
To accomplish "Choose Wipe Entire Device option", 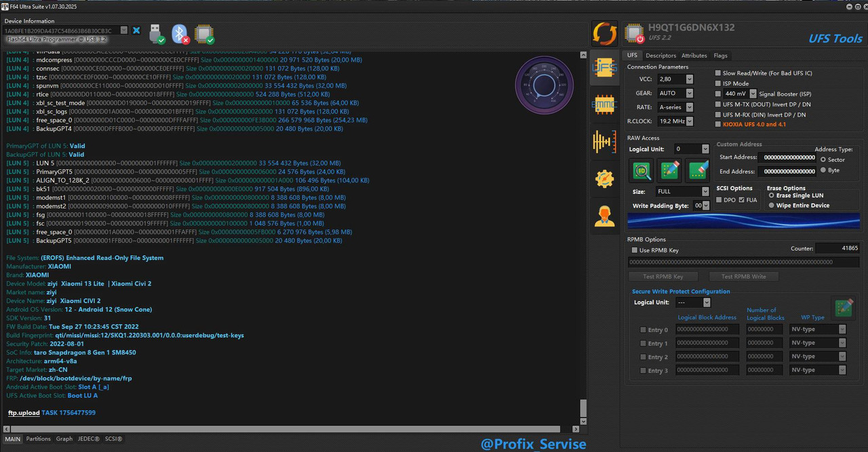I will pos(771,205).
